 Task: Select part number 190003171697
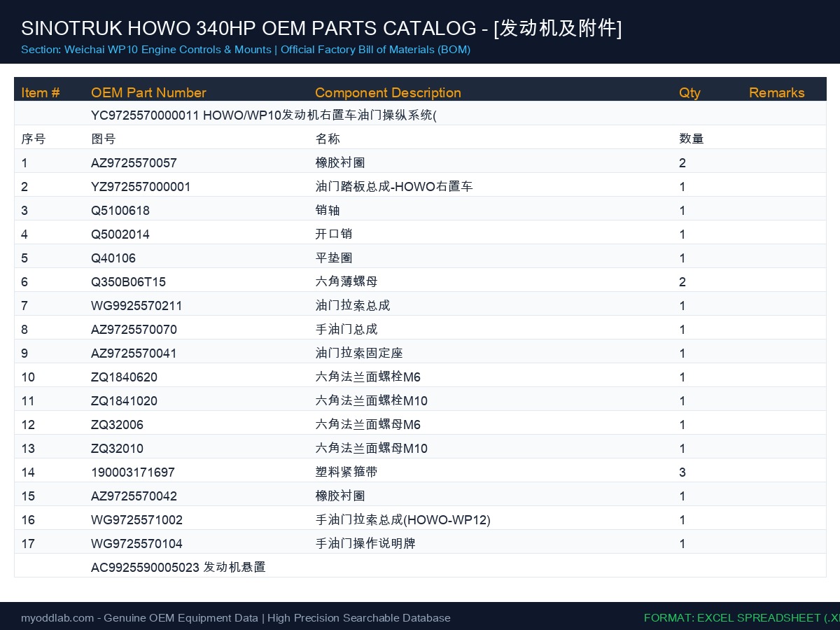(x=133, y=472)
